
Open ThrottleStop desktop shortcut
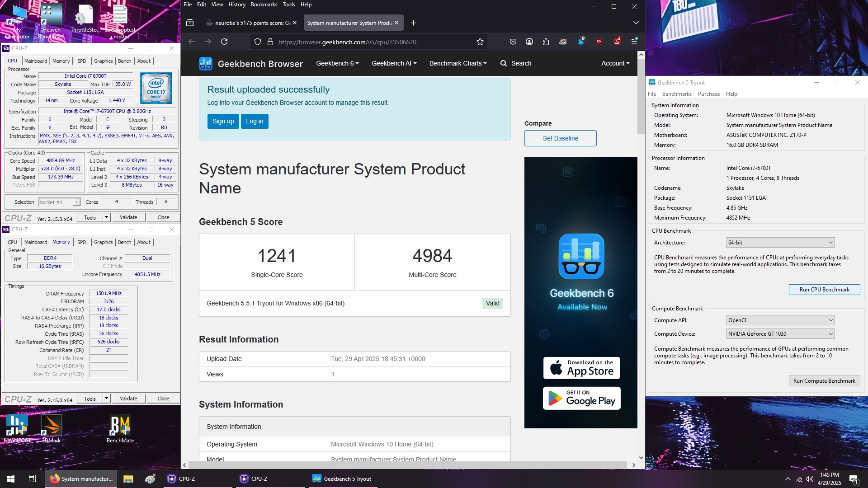(85, 19)
